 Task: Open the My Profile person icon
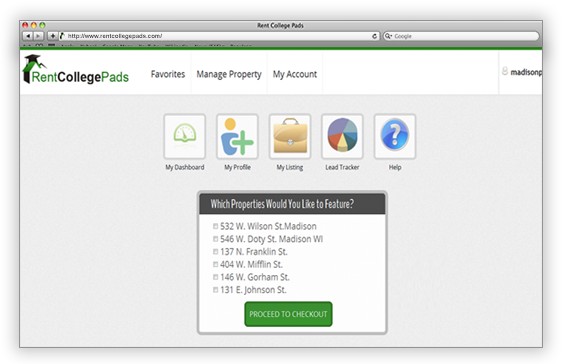(237, 136)
